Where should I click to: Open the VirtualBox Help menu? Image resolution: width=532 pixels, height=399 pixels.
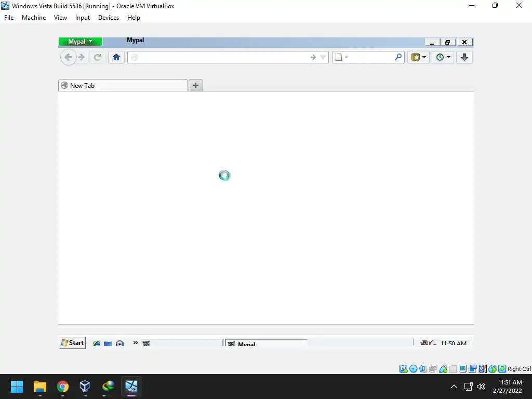[134, 18]
